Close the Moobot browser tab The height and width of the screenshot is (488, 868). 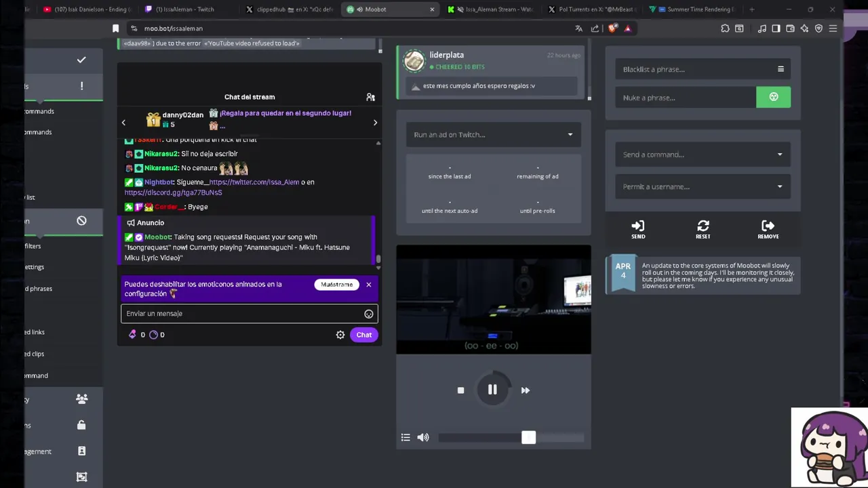tap(432, 9)
